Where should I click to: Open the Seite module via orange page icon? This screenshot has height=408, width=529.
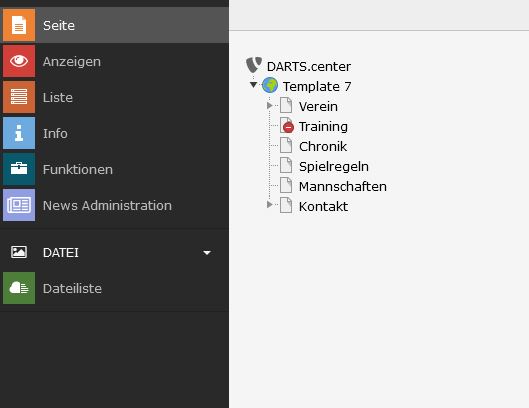coord(19,25)
